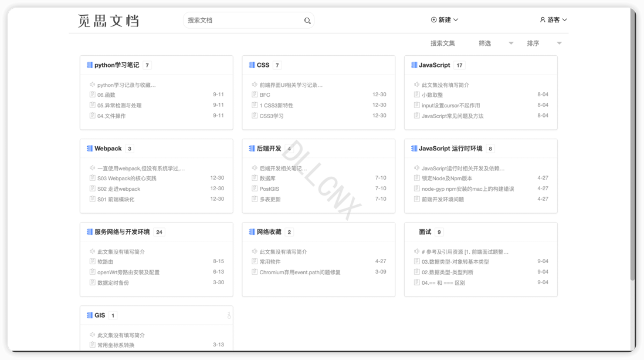Click the CSS collection book icon
Viewport: 644px width, 360px height.
click(x=252, y=65)
